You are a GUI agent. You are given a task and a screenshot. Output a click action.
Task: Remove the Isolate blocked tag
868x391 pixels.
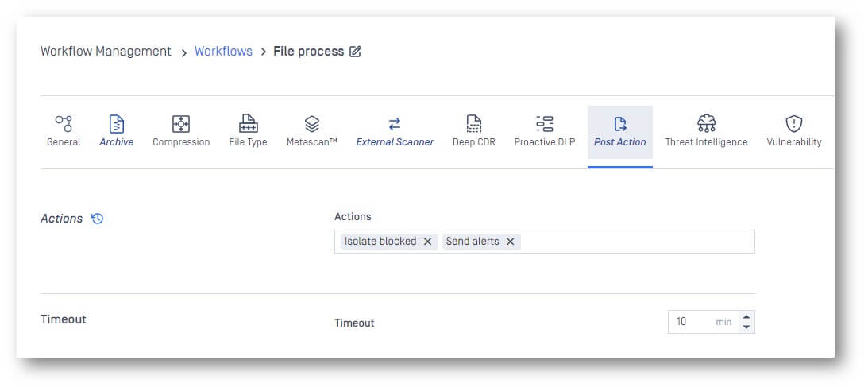point(427,242)
